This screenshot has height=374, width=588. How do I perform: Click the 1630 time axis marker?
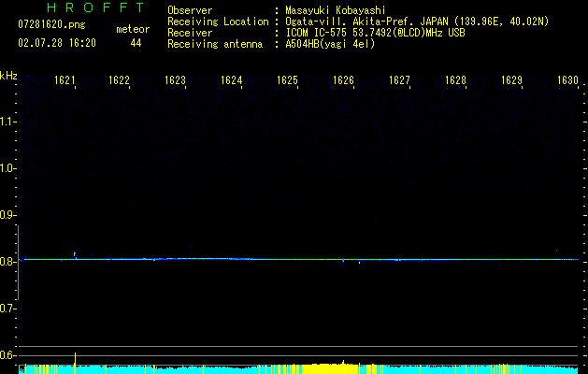567,80
